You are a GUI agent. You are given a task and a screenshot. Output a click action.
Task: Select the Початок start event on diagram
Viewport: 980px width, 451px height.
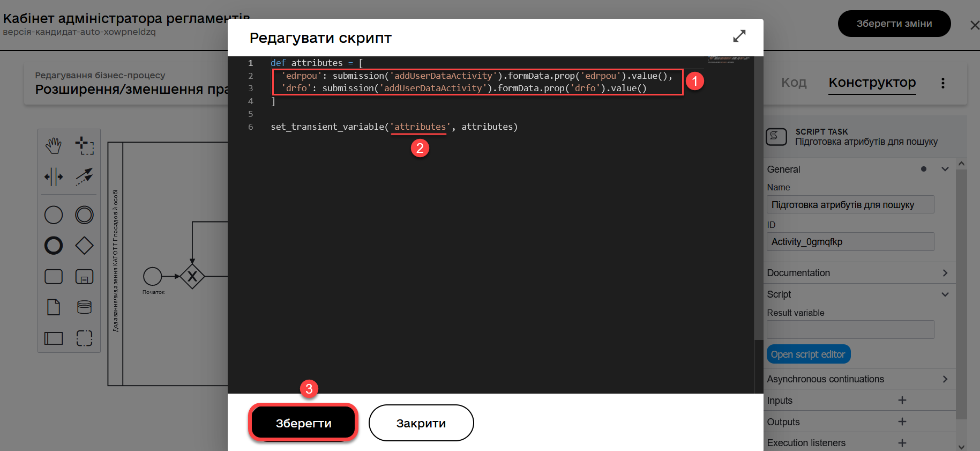[x=153, y=276]
